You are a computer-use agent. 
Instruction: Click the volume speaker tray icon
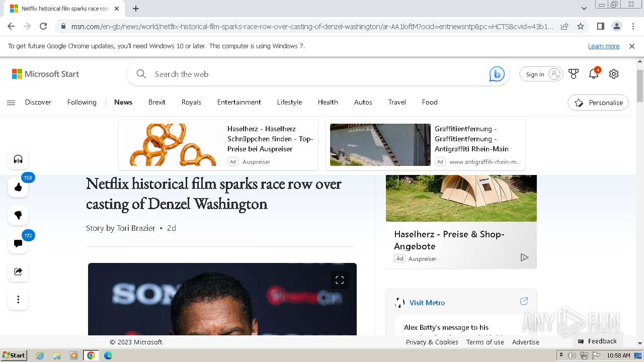572,355
